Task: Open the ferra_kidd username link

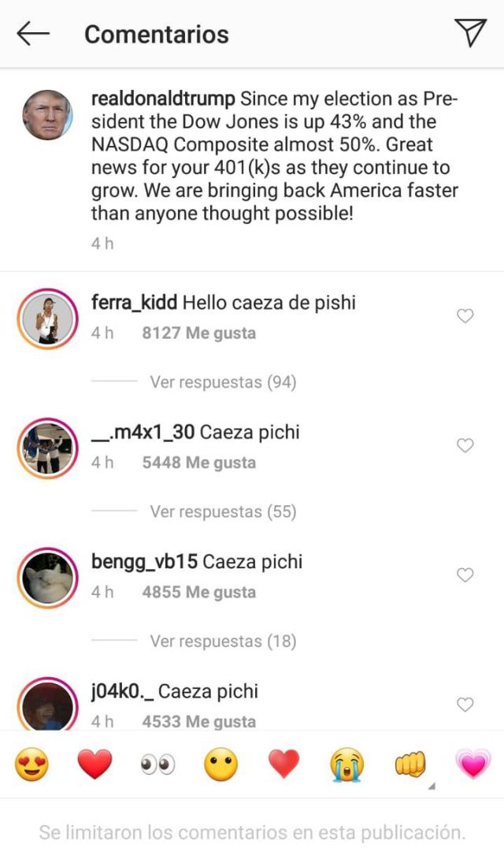Action: [x=135, y=302]
